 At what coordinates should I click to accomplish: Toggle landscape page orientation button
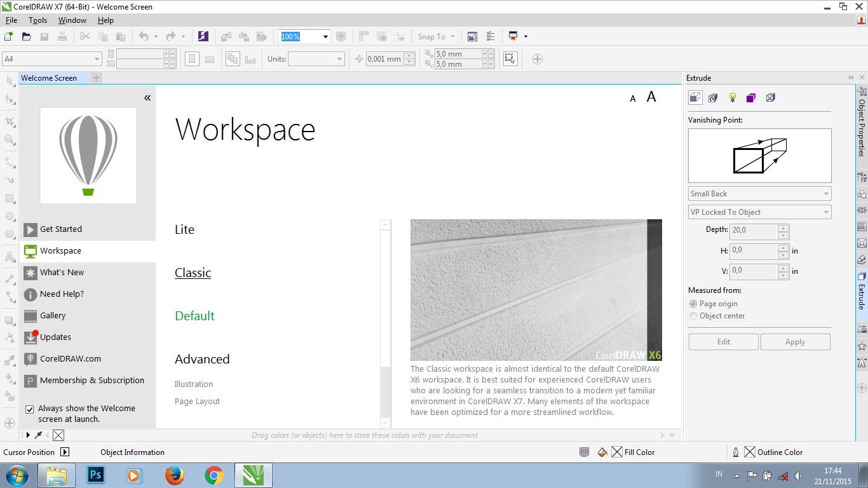point(210,59)
